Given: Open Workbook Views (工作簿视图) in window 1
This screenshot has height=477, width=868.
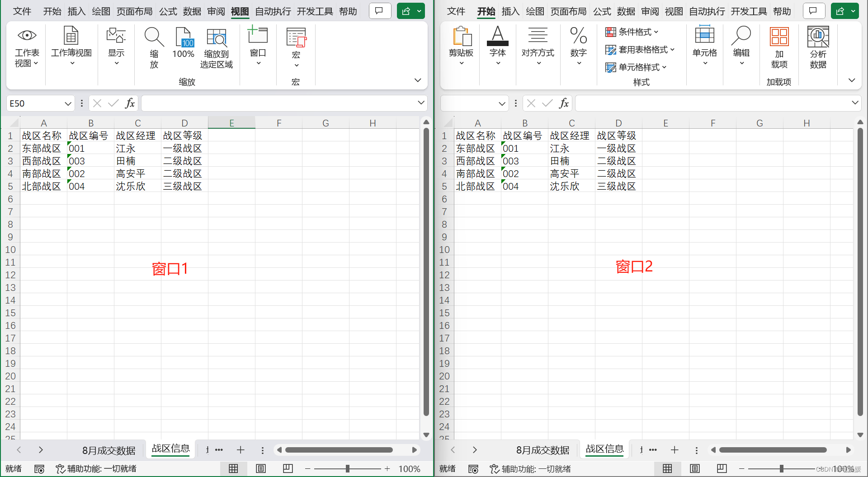Looking at the screenshot, I should click(x=71, y=47).
